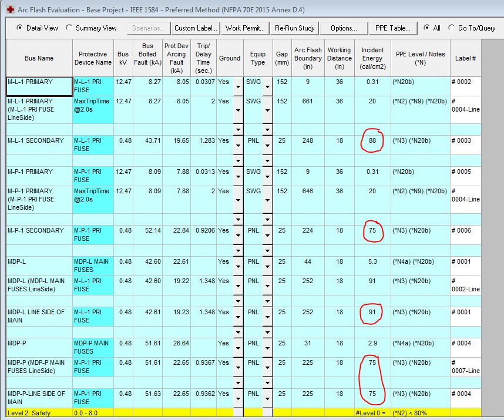Select the Summary View radio button
Image resolution: width=504 pixels, height=420 pixels.
69,28
